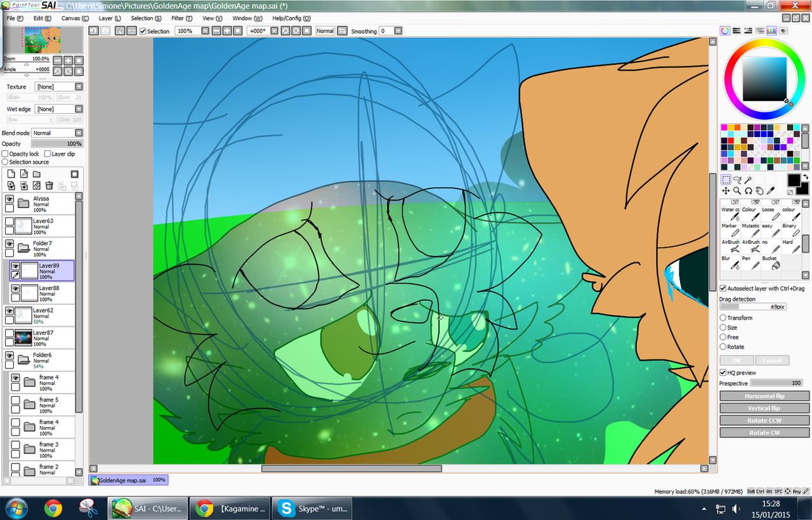
Task: Clear the layer with the eraser icon
Action: point(37,185)
